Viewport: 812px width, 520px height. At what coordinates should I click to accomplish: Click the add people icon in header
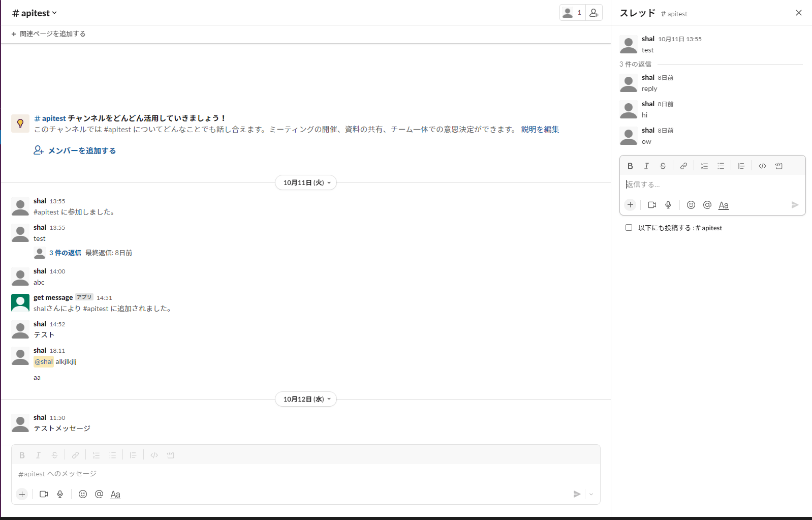(594, 13)
